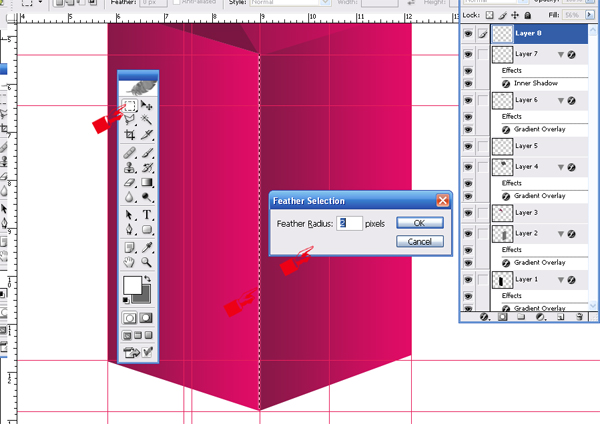Hide Layer 8 with its eye icon
This screenshot has height=424, width=600.
[468, 34]
